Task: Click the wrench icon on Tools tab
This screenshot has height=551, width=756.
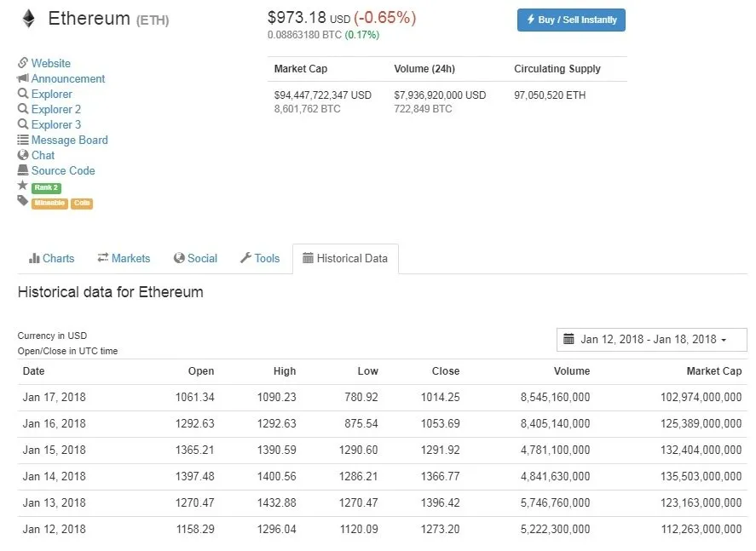Action: pos(246,258)
